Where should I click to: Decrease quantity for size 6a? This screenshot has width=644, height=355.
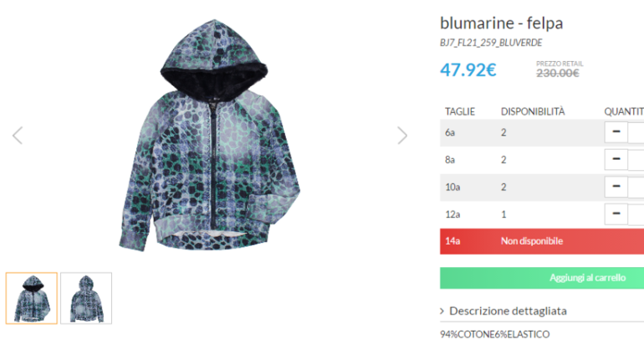pyautogui.click(x=616, y=132)
